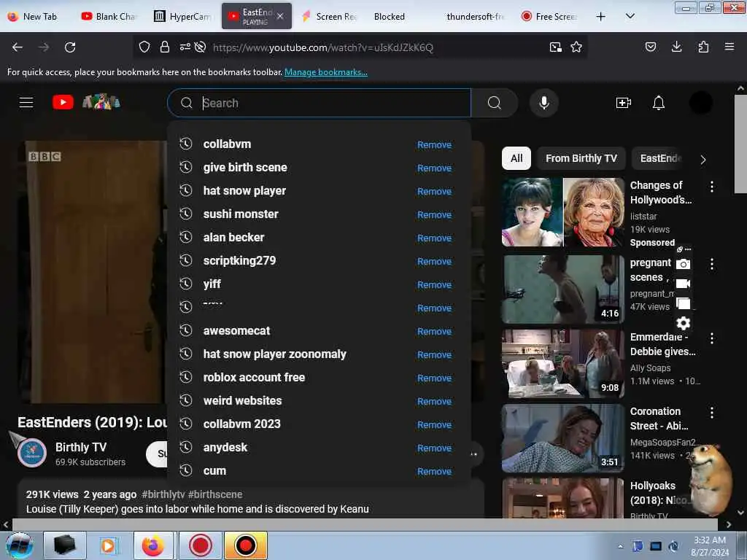Image resolution: width=747 pixels, height=560 pixels.
Task: View site security lock info
Action: (165, 47)
